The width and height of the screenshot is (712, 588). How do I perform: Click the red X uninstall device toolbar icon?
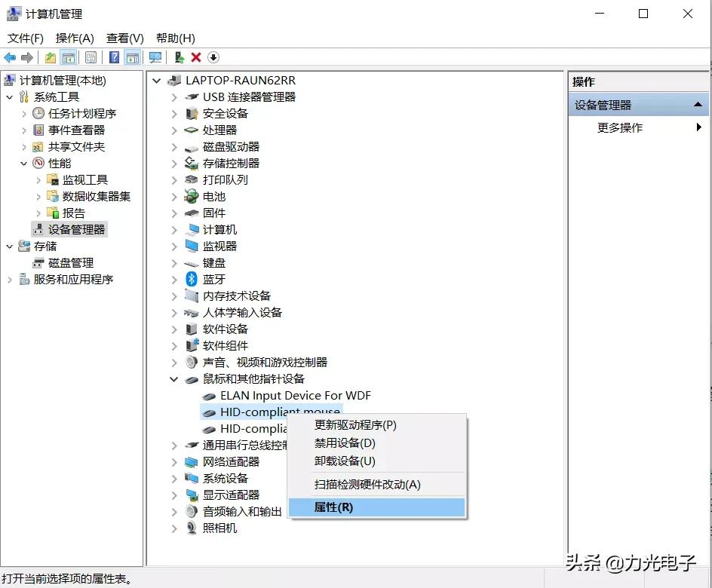pos(195,57)
